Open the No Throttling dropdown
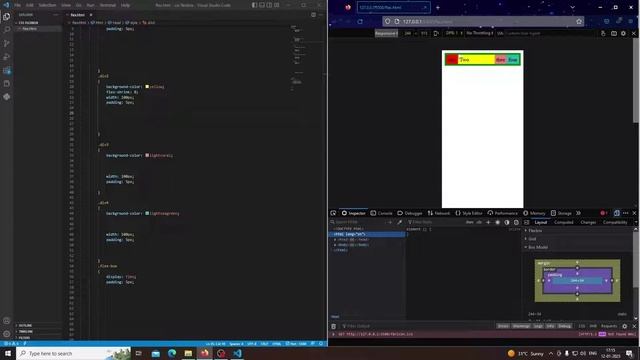This screenshot has height=360, width=640. (480, 33)
